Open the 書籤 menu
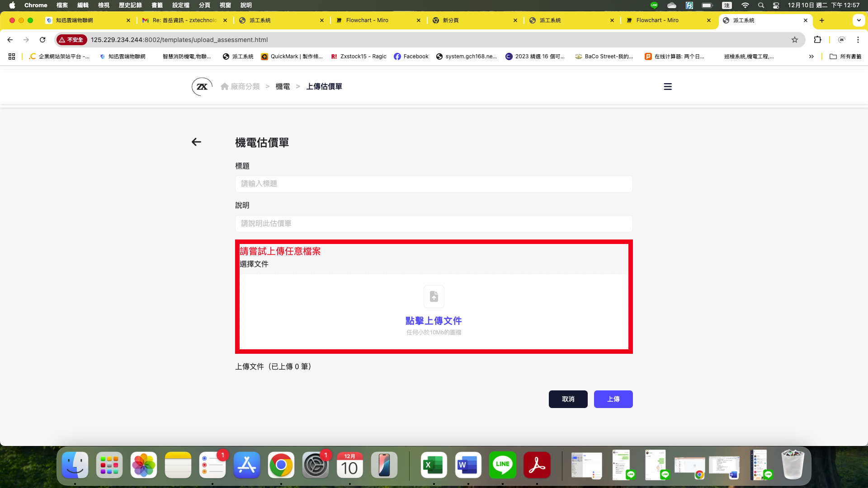868x488 pixels. click(157, 5)
